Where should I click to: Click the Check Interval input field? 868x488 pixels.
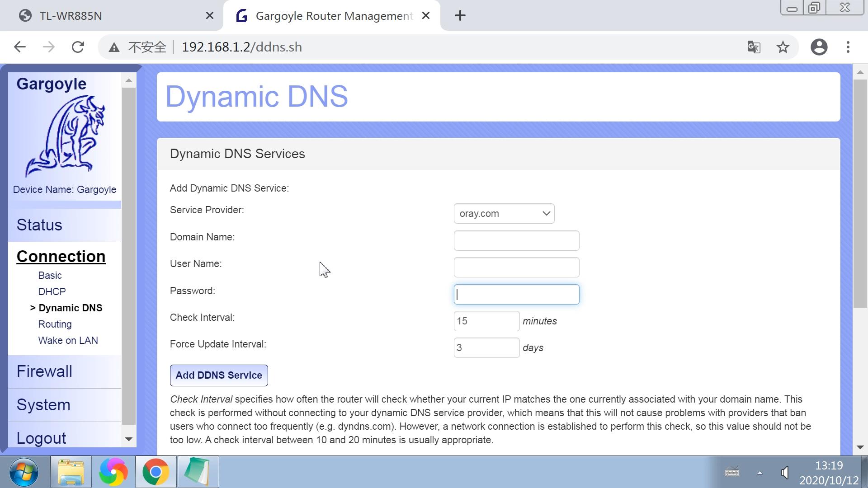pyautogui.click(x=486, y=320)
